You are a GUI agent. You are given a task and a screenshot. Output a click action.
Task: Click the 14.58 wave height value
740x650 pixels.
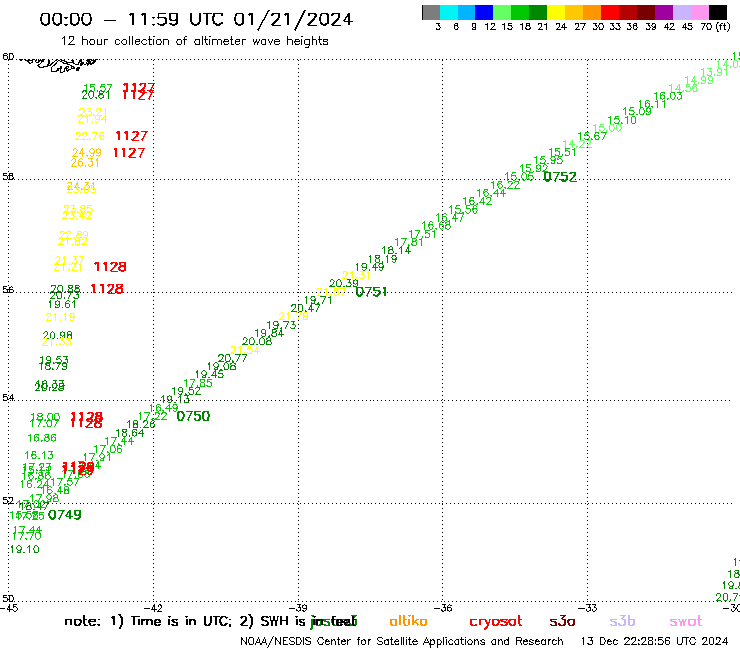pos(683,88)
